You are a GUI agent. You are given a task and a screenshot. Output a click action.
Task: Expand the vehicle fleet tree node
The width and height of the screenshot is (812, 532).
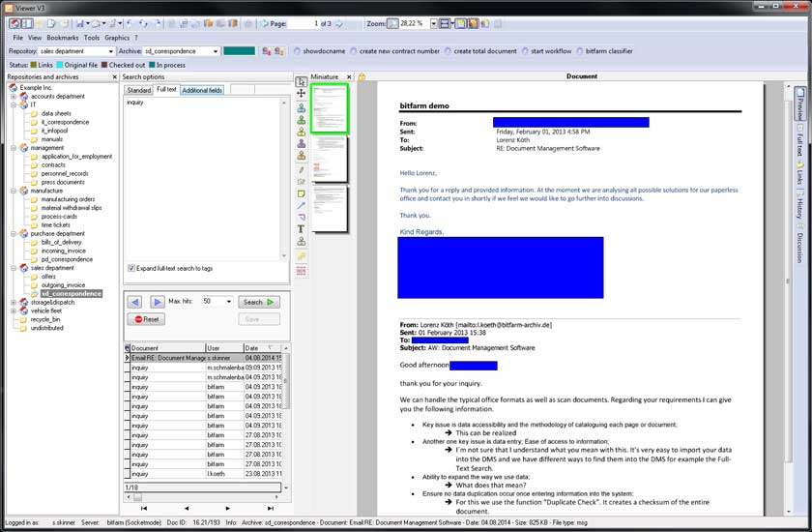click(x=14, y=310)
